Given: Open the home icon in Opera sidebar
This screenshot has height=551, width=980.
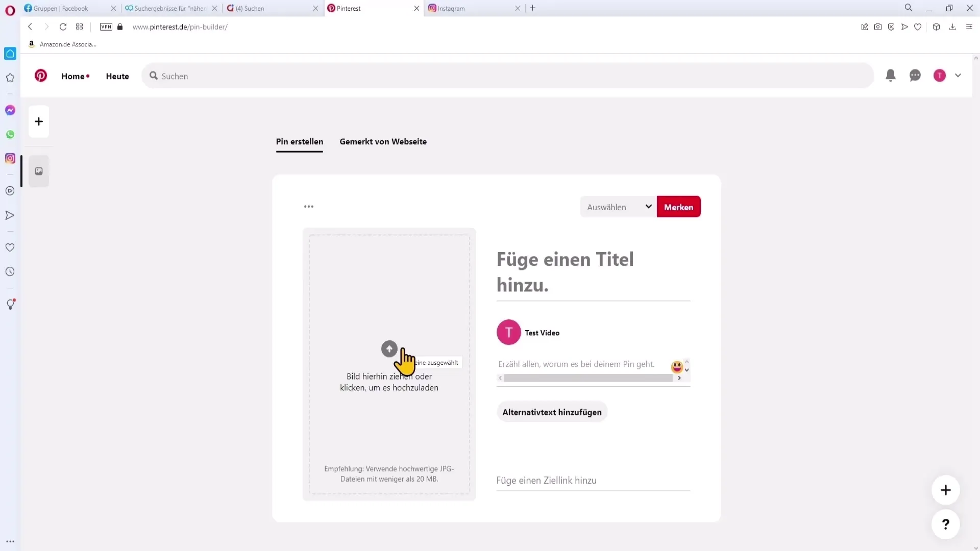Looking at the screenshot, I should pyautogui.click(x=10, y=54).
